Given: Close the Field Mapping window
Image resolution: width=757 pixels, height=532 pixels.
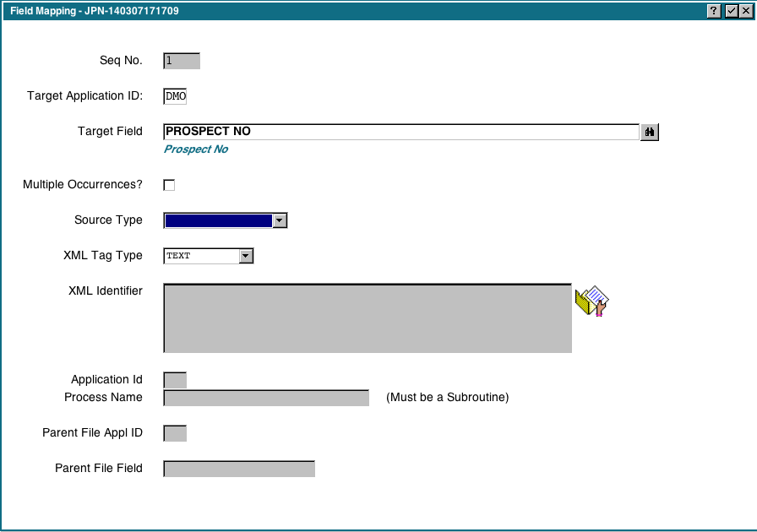Looking at the screenshot, I should pos(745,11).
